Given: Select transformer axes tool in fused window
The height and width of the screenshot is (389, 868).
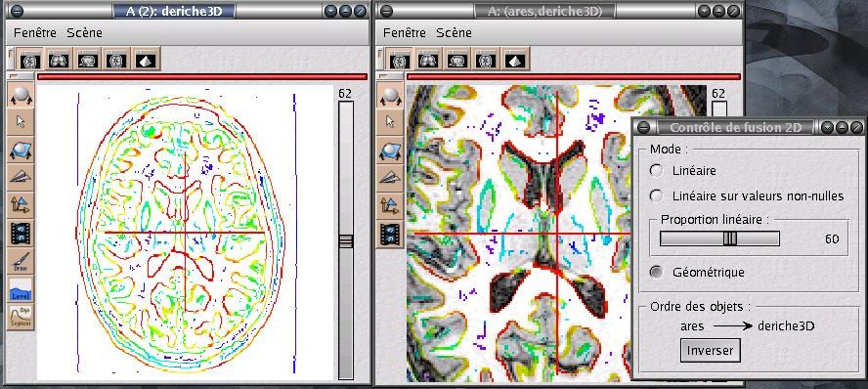Looking at the screenshot, I should 391,205.
